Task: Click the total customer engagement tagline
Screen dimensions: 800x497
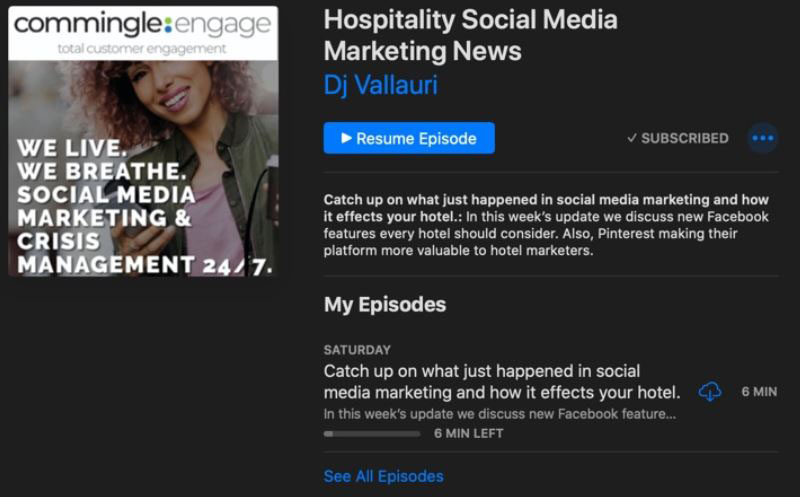Action: pos(142,49)
